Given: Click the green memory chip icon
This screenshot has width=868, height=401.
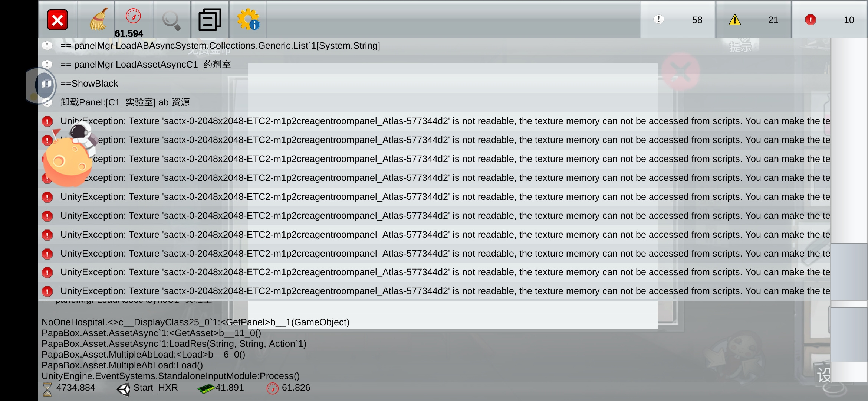Looking at the screenshot, I should (x=206, y=388).
